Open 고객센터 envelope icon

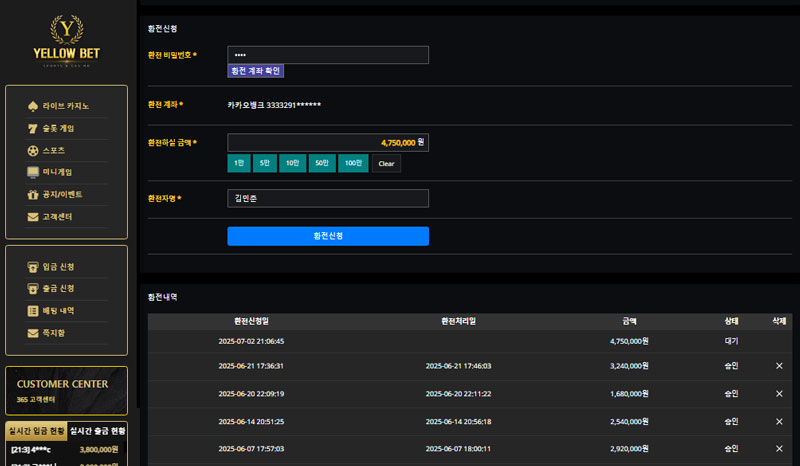point(33,217)
